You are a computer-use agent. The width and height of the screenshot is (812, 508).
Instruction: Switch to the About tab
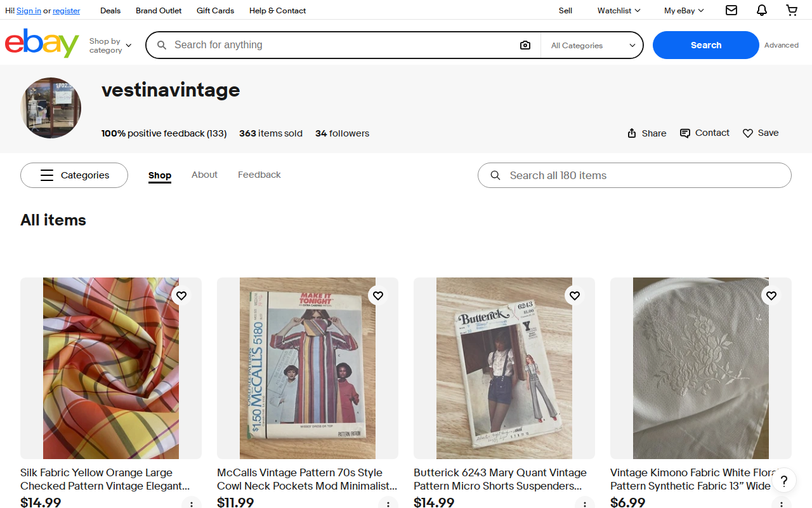[x=204, y=175]
